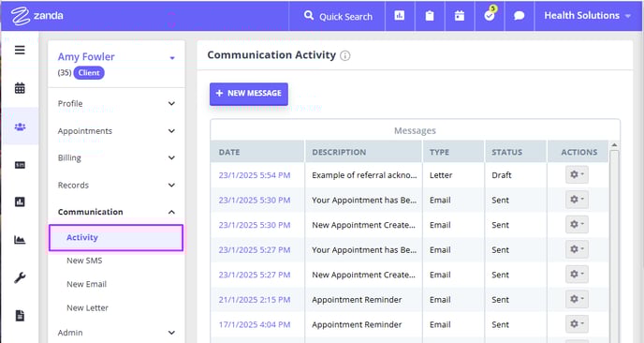The width and height of the screenshot is (644, 343).
Task: Open the hamburger menu icon
Action: pos(20,51)
